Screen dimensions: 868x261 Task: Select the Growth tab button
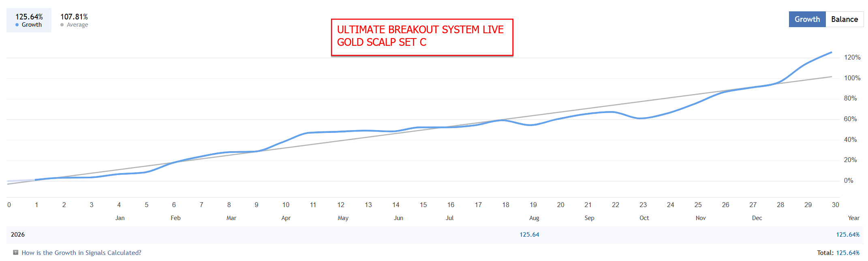click(x=807, y=19)
